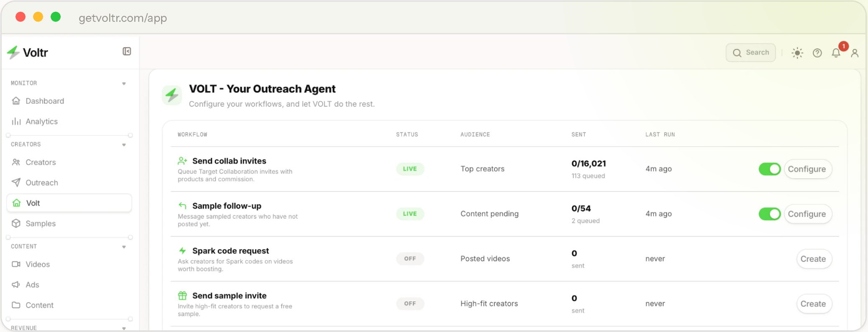868x332 pixels.
Task: Click the Spark code request bolt icon
Action: (x=182, y=250)
